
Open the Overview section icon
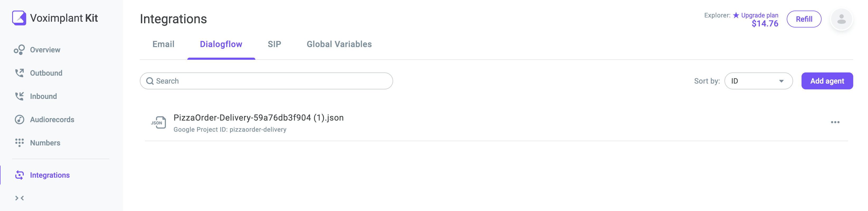tap(19, 50)
